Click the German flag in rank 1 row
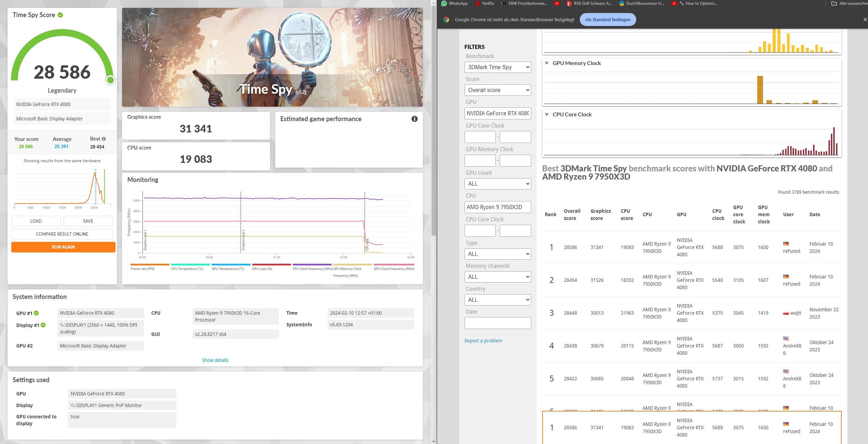The height and width of the screenshot is (444, 868). [786, 244]
